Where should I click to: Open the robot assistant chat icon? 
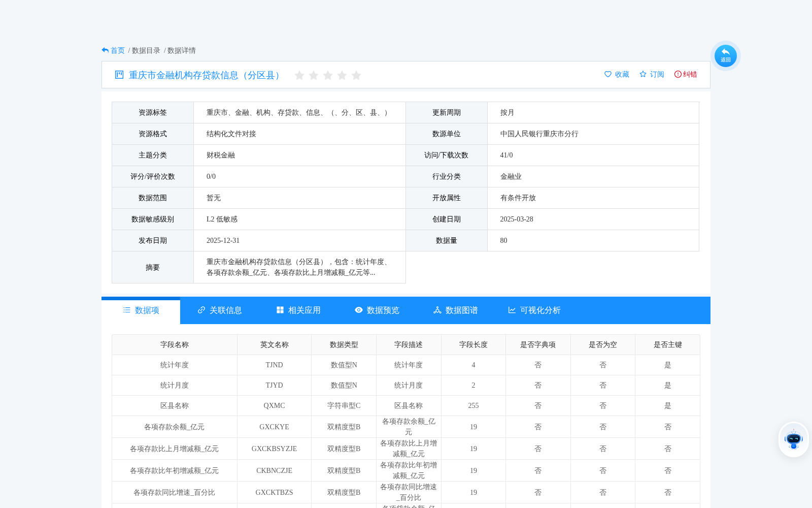pos(794,439)
